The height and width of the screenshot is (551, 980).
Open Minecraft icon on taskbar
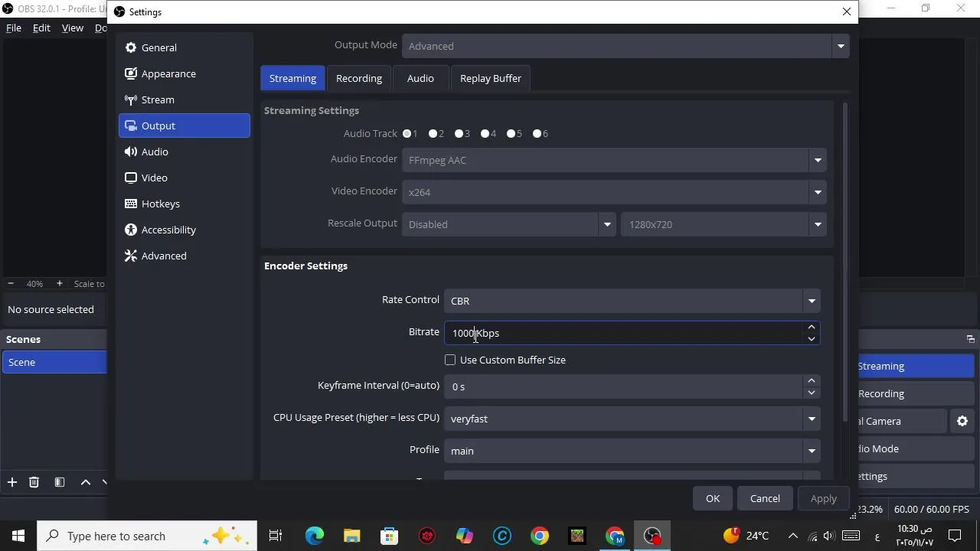577,536
